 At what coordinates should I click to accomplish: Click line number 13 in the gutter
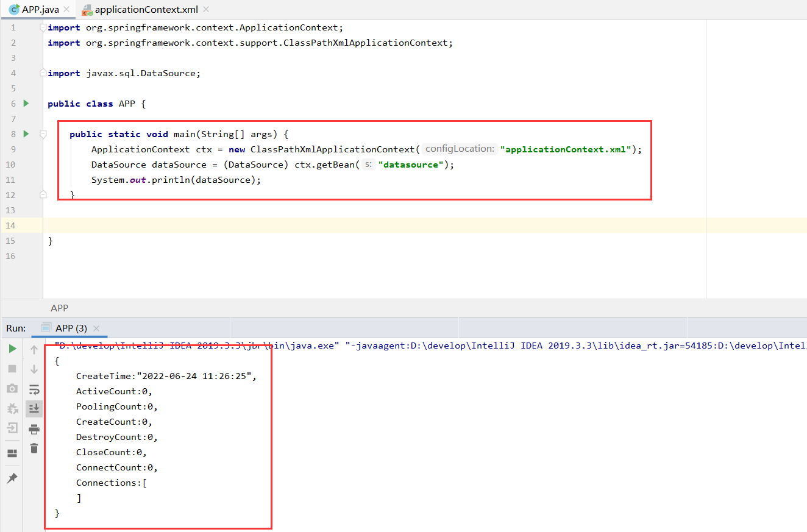tap(12, 210)
